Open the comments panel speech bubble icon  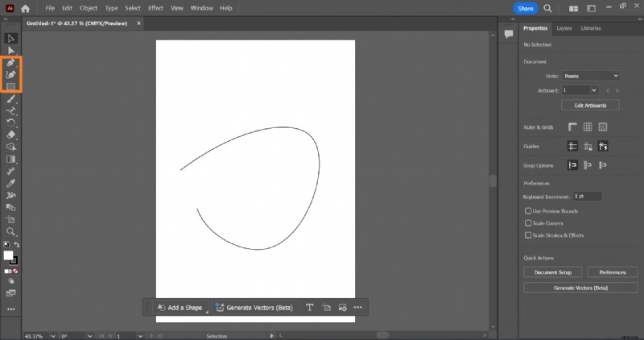click(x=509, y=34)
